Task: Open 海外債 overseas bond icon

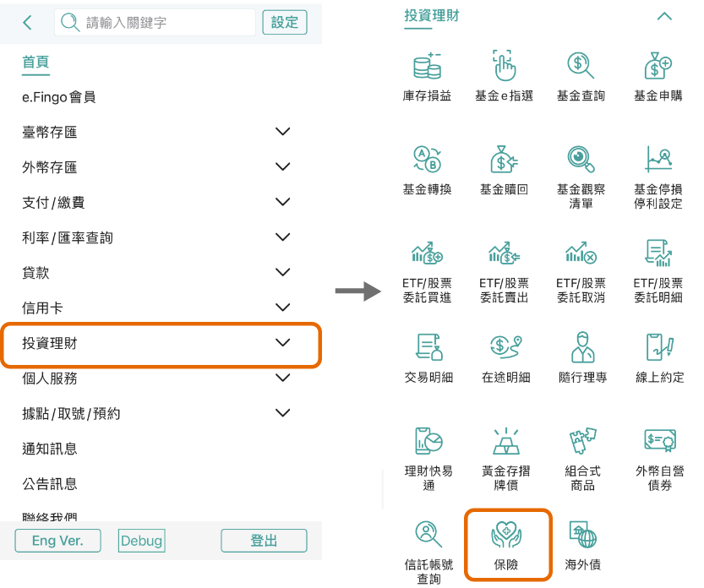Action: click(582, 534)
